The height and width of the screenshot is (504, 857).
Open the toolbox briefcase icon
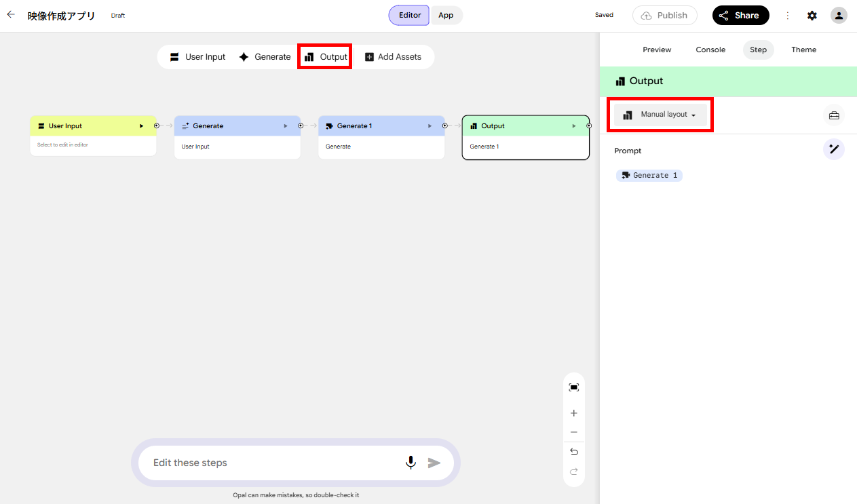click(x=834, y=115)
